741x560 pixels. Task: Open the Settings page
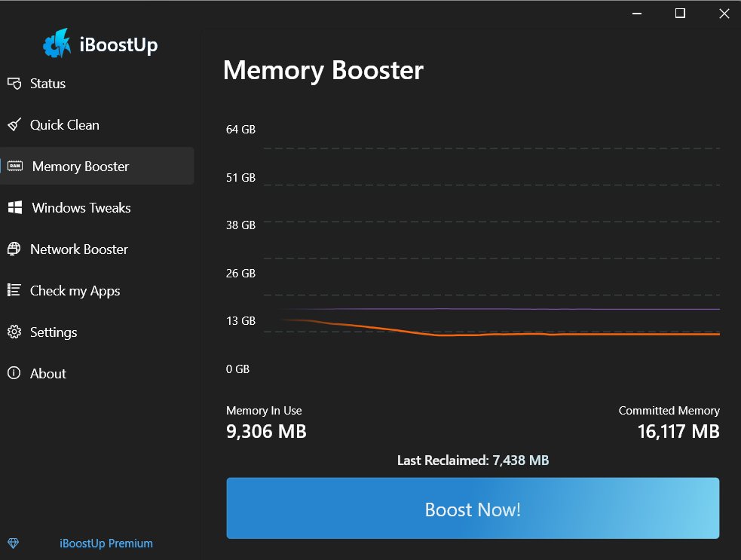point(97,332)
